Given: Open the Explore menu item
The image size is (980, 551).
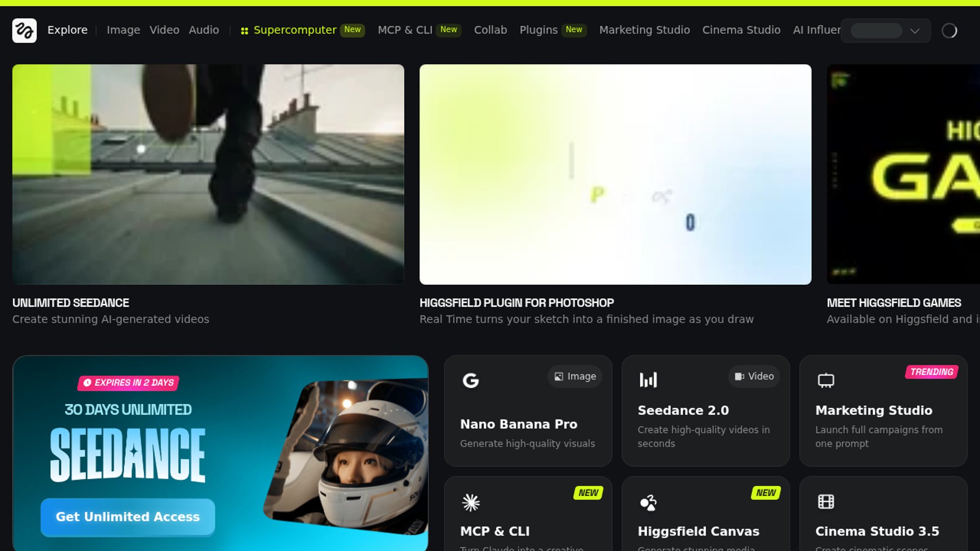Looking at the screenshot, I should coord(67,30).
